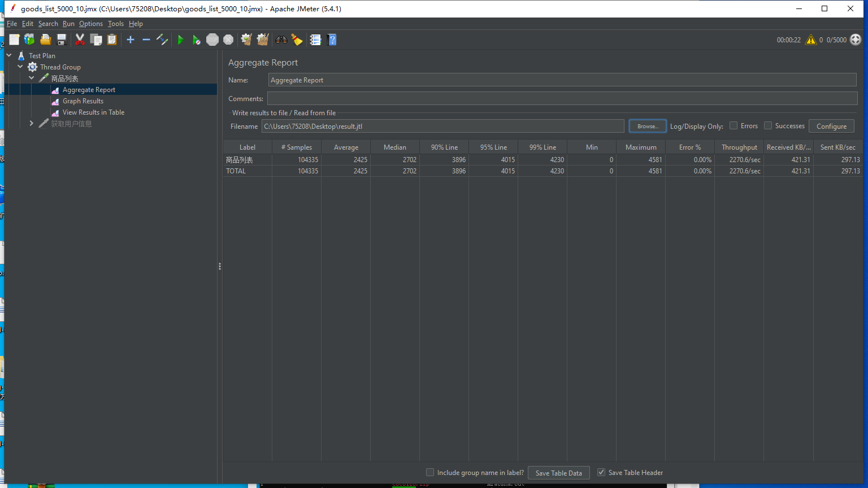868x488 pixels.
Task: Click the warning triangle log icon
Action: click(811, 40)
